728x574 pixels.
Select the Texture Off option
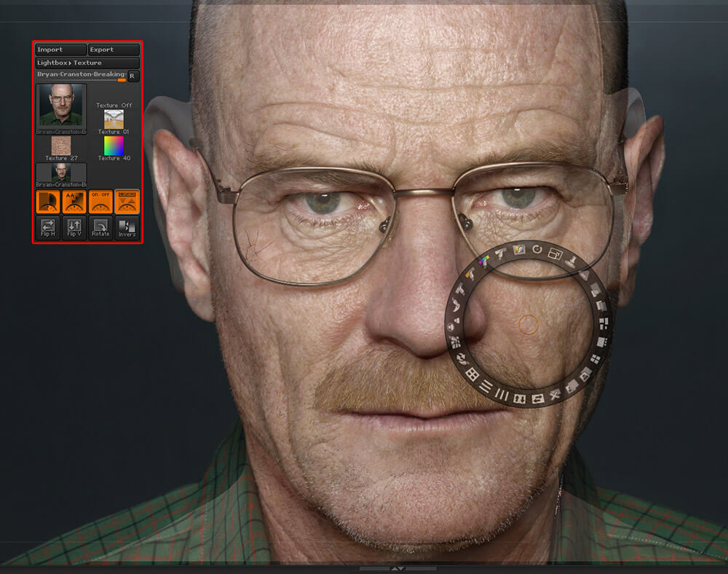tap(114, 106)
